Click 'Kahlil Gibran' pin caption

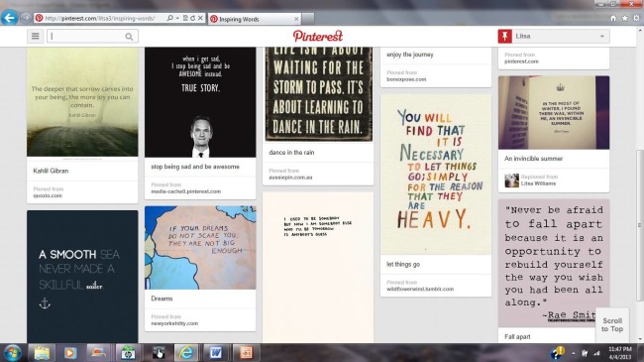point(51,171)
